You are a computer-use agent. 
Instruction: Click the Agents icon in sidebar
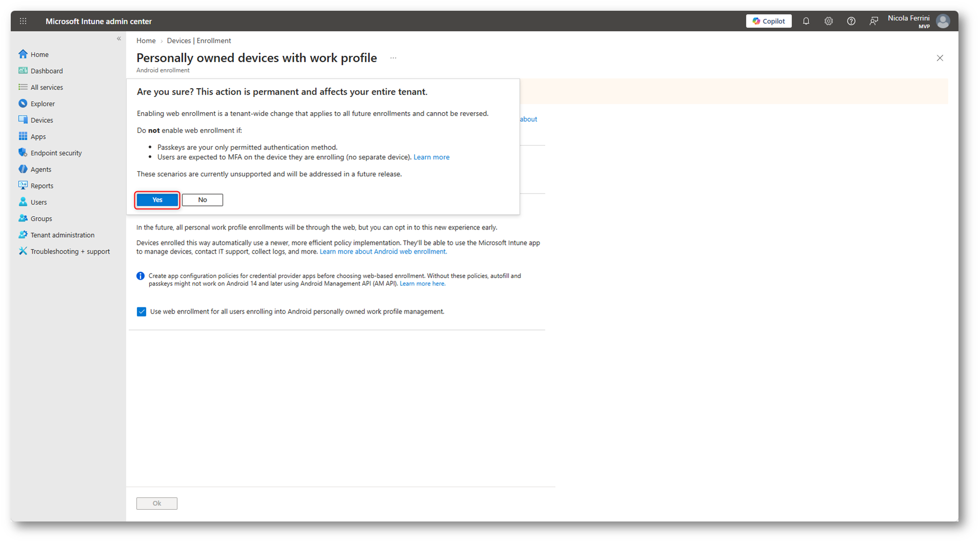click(x=23, y=169)
